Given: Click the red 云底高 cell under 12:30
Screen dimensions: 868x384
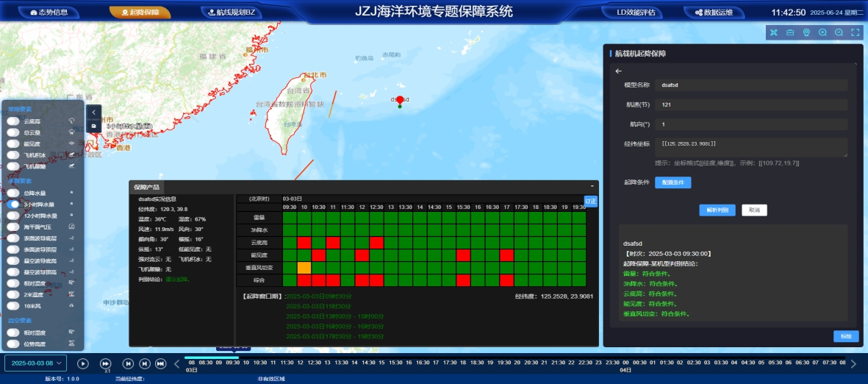Looking at the screenshot, I should (376, 243).
